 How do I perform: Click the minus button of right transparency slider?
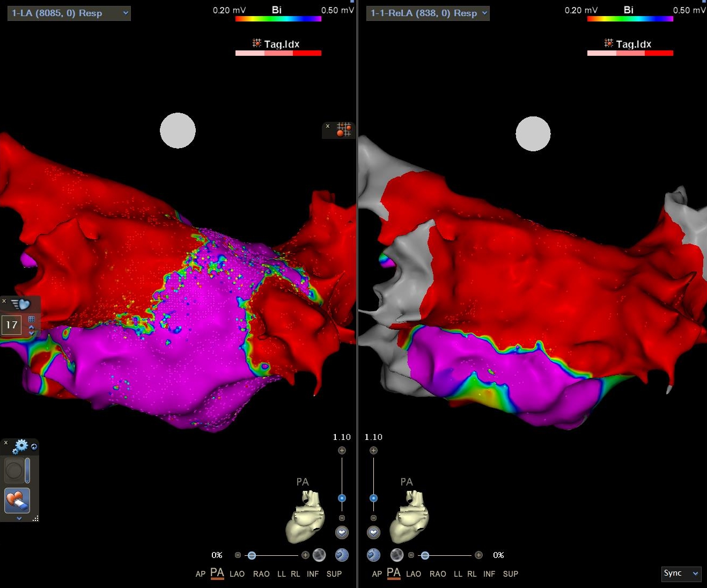pyautogui.click(x=411, y=555)
